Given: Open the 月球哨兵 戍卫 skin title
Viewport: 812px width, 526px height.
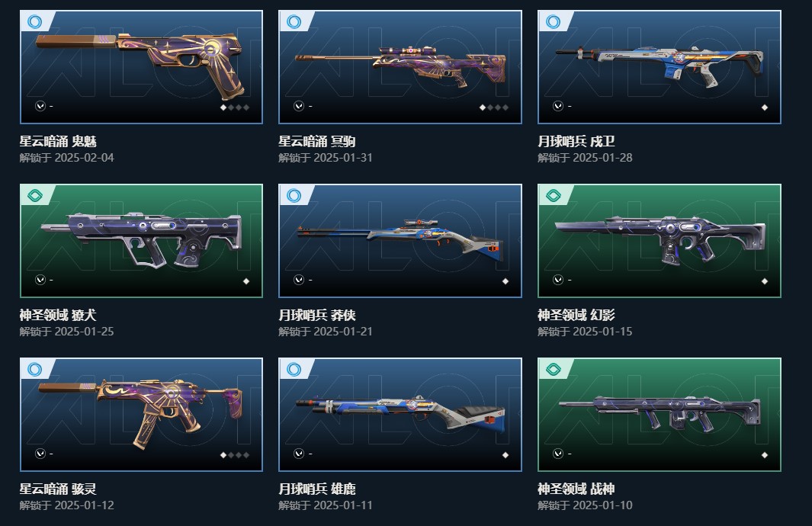Looking at the screenshot, I should [x=576, y=141].
